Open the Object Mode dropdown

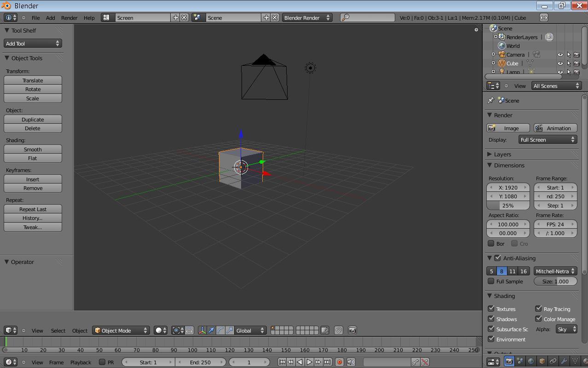pos(121,330)
